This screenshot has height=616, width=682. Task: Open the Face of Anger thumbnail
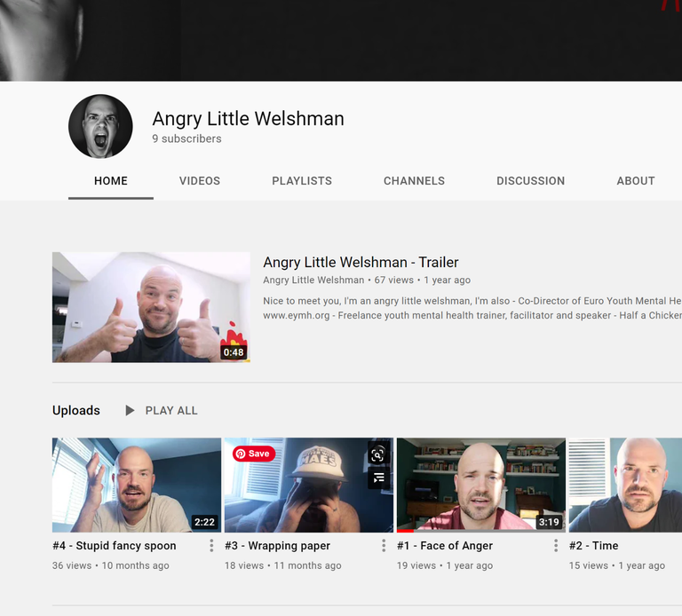[x=481, y=485]
